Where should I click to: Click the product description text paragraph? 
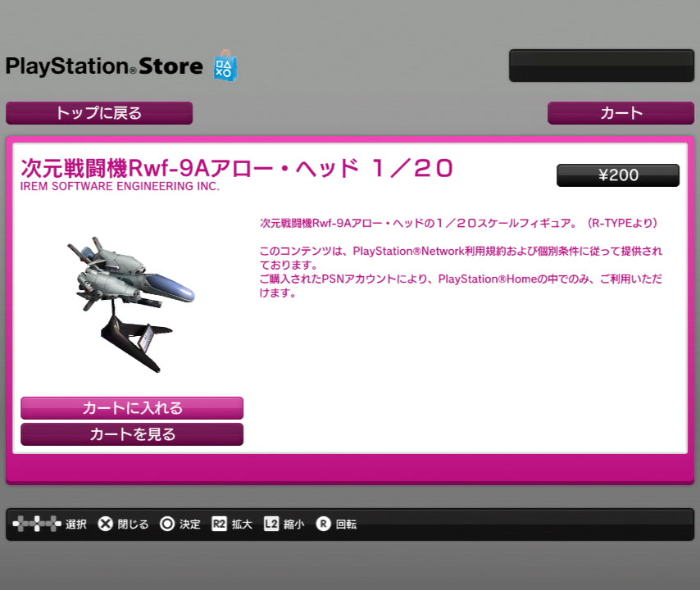pyautogui.click(x=461, y=258)
